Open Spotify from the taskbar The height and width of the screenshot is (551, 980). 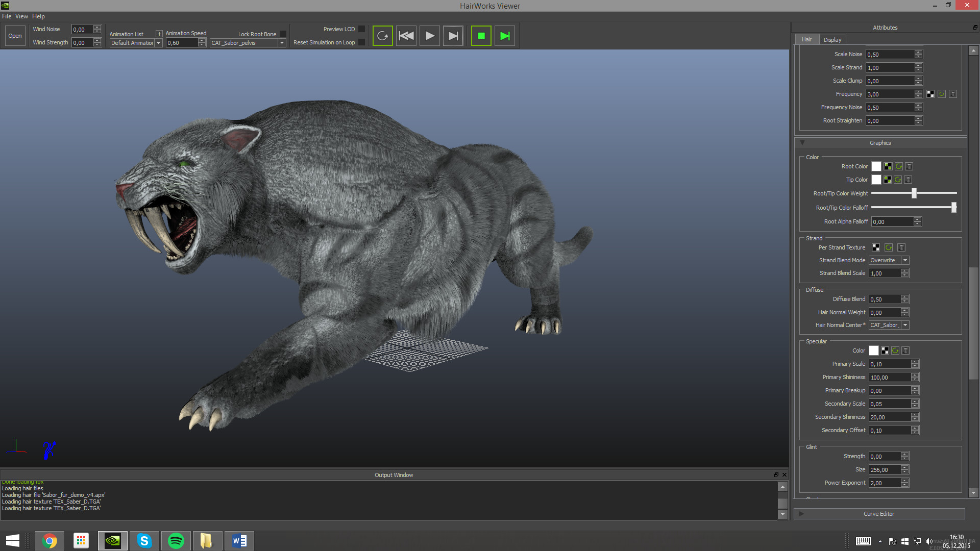[x=176, y=541]
